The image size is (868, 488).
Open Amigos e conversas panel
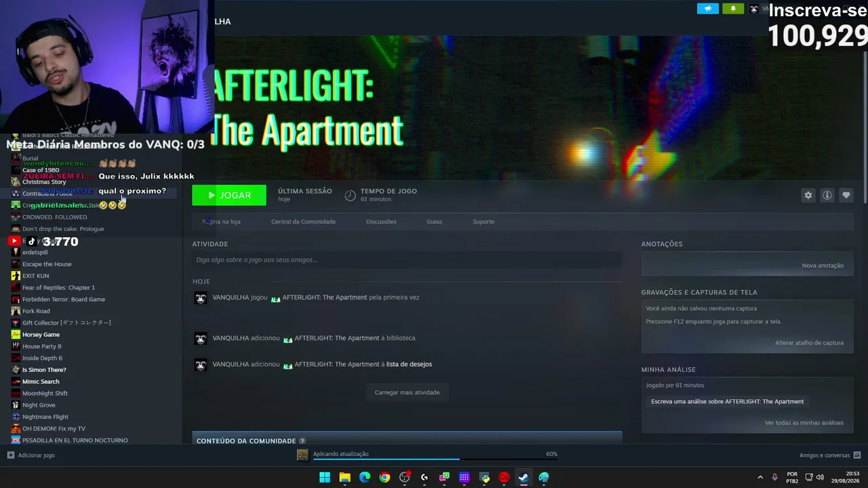(x=829, y=455)
